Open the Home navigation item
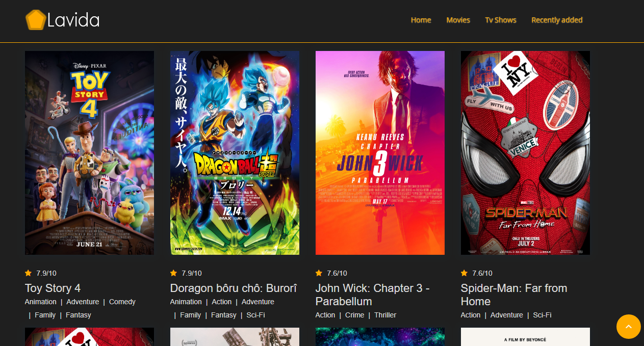The image size is (644, 346). pos(421,20)
